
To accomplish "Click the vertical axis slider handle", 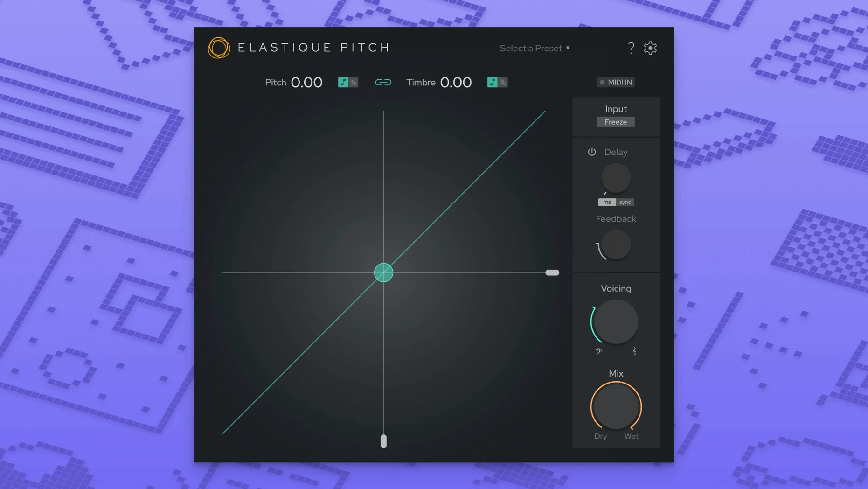I will pos(383,441).
